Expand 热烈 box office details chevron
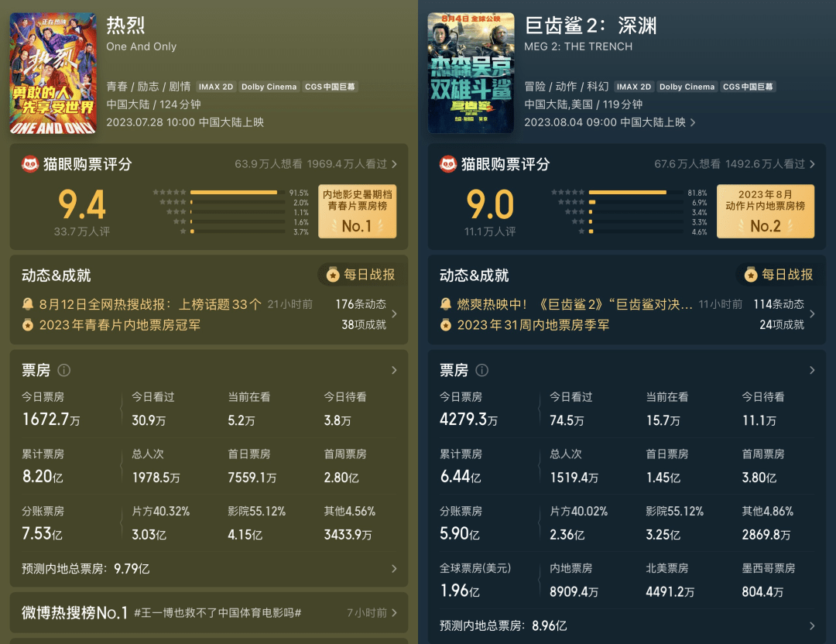This screenshot has height=644, width=836. click(394, 371)
